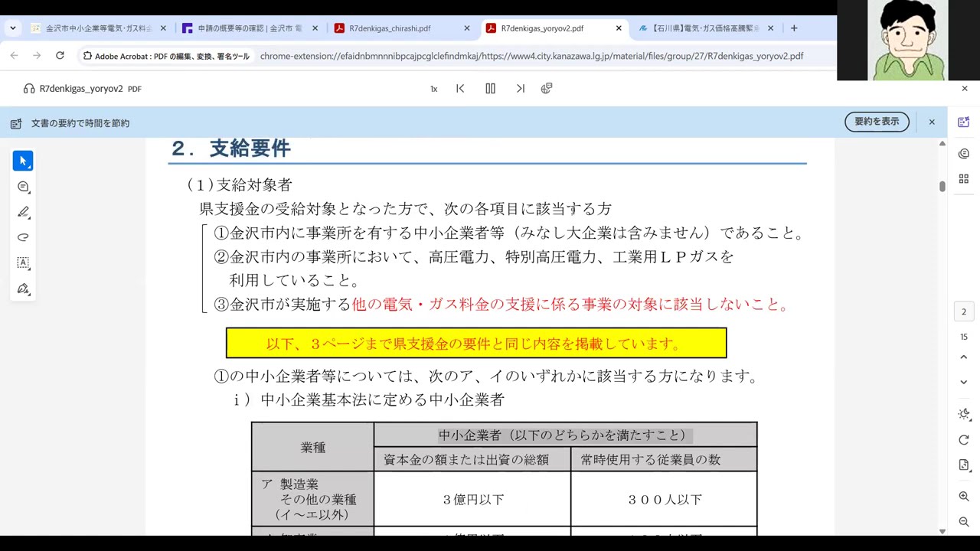Rotate the page with the rotate icon
This screenshot has width=980, height=551.
[964, 440]
